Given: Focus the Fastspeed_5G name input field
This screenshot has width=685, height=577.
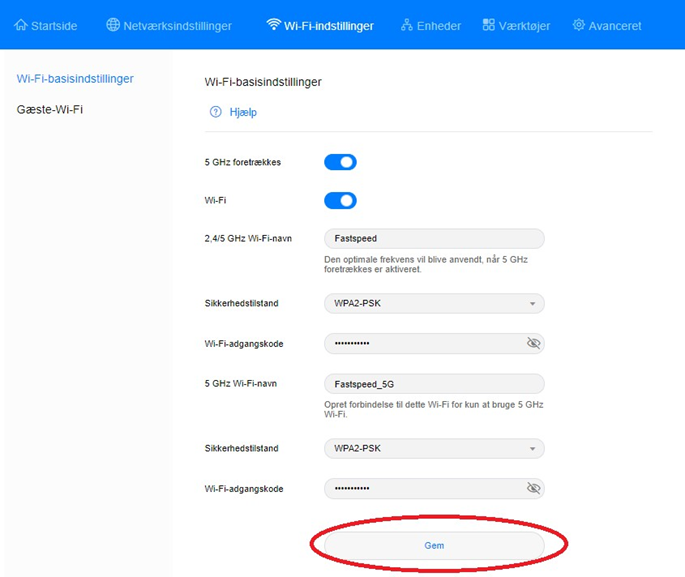Looking at the screenshot, I should (434, 384).
